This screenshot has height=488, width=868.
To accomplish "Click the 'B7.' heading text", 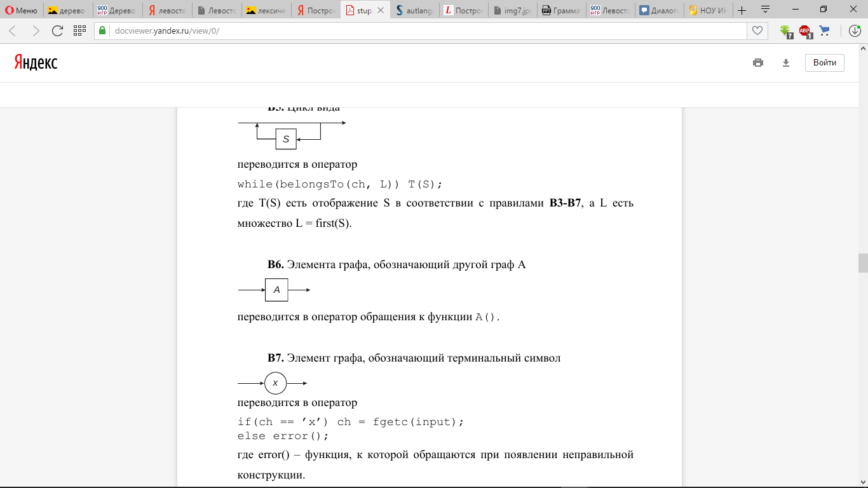I will coord(275,358).
